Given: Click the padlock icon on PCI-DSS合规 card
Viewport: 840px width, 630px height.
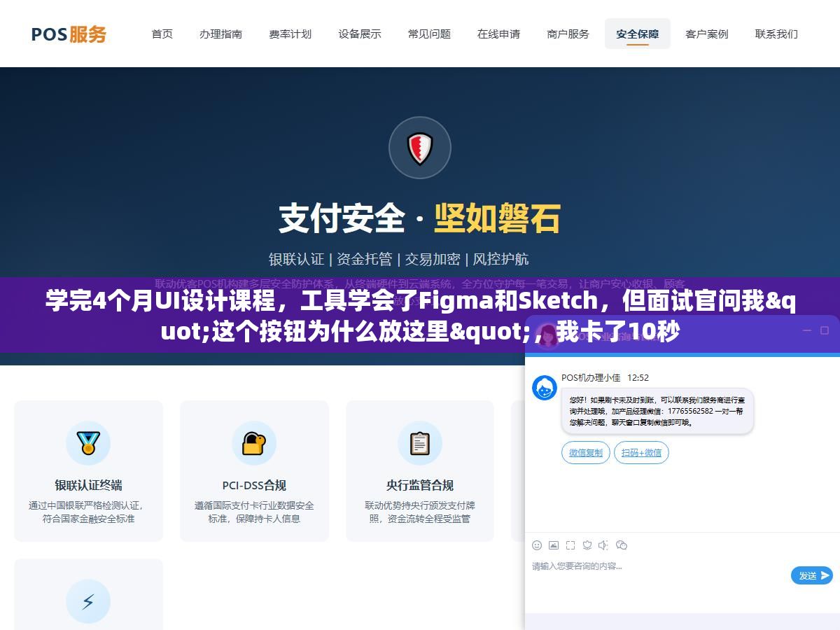Looking at the screenshot, I should pyautogui.click(x=254, y=443).
